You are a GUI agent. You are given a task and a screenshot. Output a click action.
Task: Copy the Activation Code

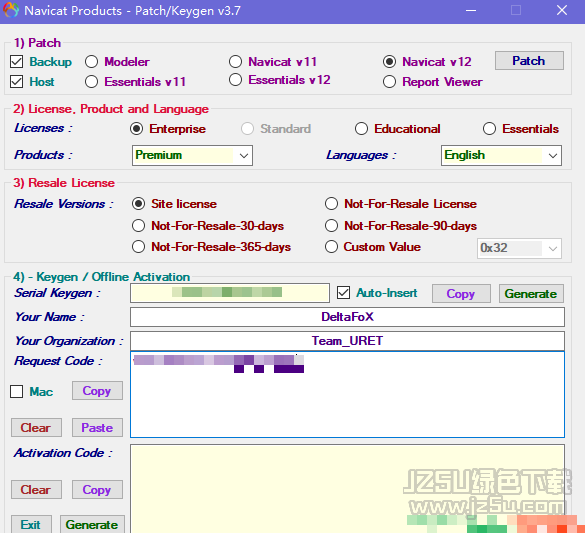pos(97,489)
